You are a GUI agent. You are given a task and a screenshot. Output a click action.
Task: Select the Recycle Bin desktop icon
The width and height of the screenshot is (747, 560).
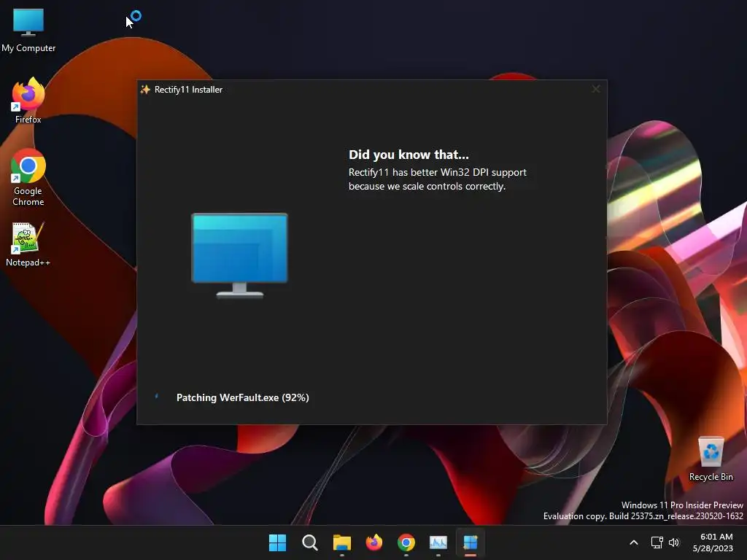pyautogui.click(x=711, y=459)
